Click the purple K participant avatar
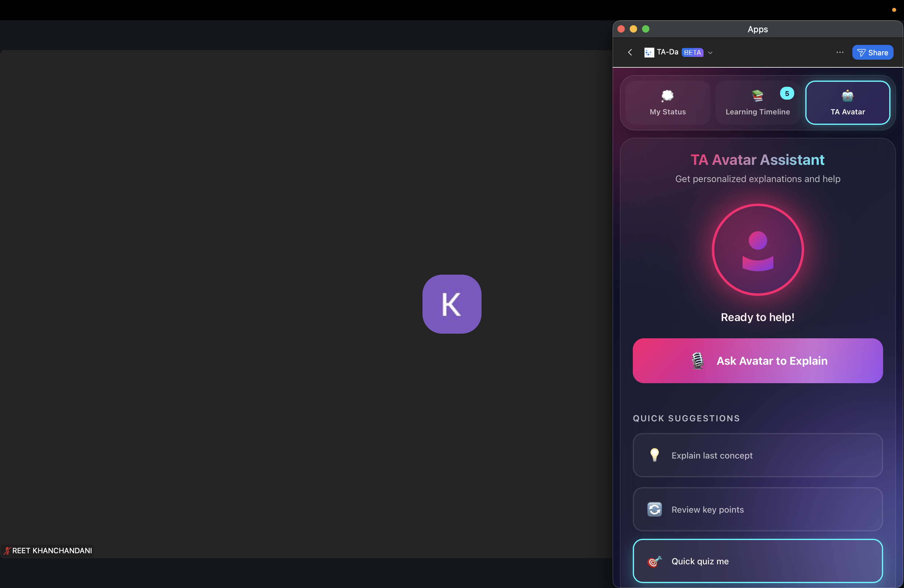Viewport: 904px width, 588px height. [452, 304]
